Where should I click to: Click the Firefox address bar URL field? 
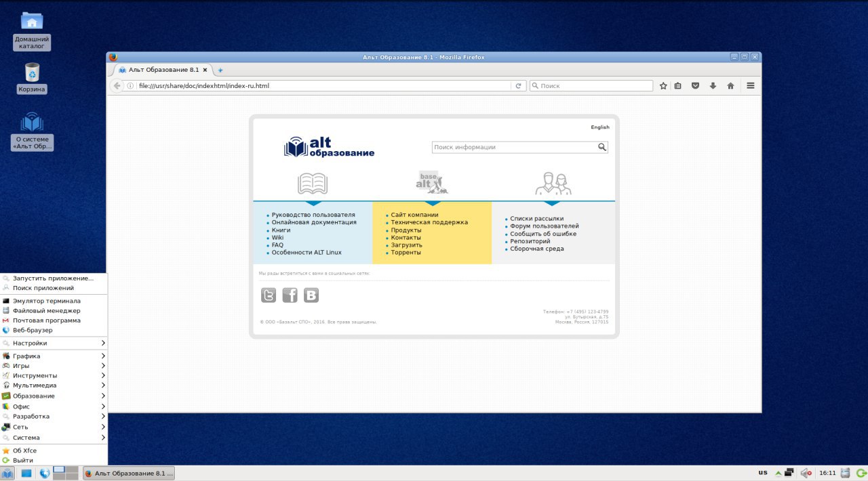pyautogui.click(x=323, y=86)
